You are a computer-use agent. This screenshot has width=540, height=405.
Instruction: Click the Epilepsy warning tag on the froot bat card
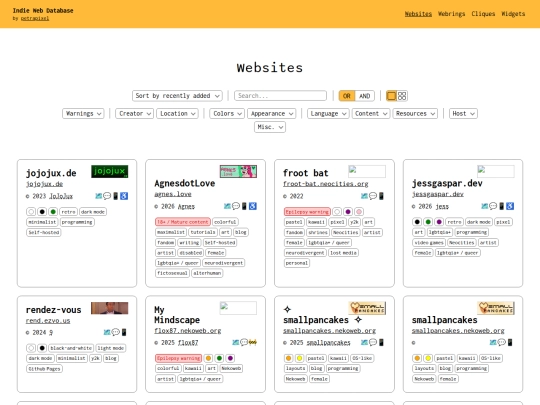tap(307, 212)
